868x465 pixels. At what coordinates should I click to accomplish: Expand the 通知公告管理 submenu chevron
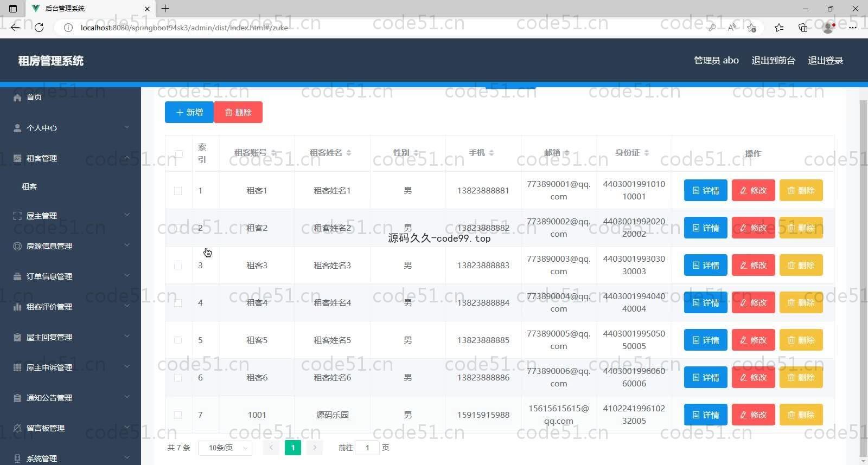click(x=127, y=397)
